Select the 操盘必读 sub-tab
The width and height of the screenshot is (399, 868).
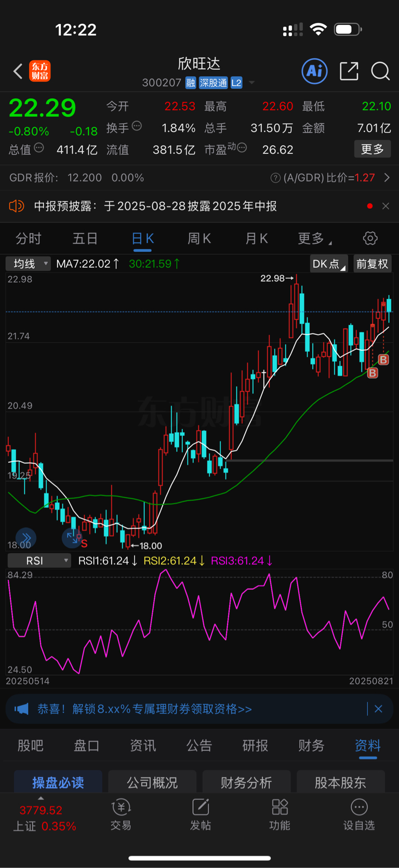[58, 782]
